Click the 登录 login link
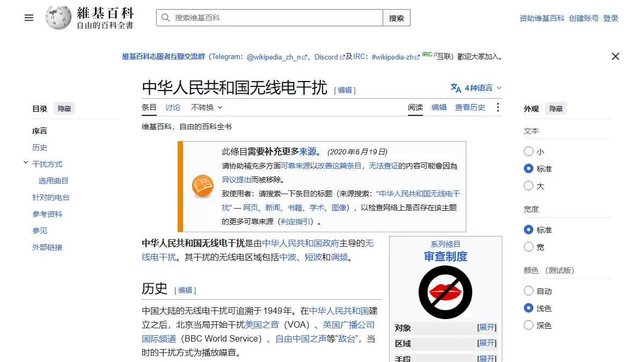The height and width of the screenshot is (362, 644). [x=611, y=18]
